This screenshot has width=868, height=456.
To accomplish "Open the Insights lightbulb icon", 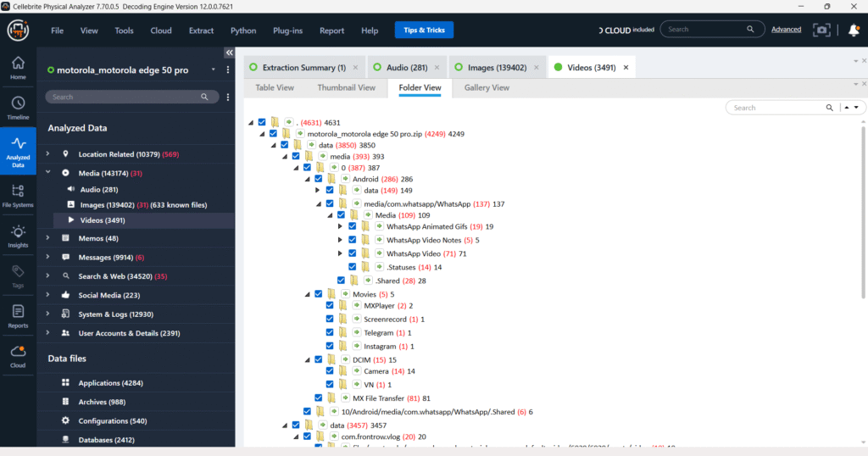I will [18, 236].
